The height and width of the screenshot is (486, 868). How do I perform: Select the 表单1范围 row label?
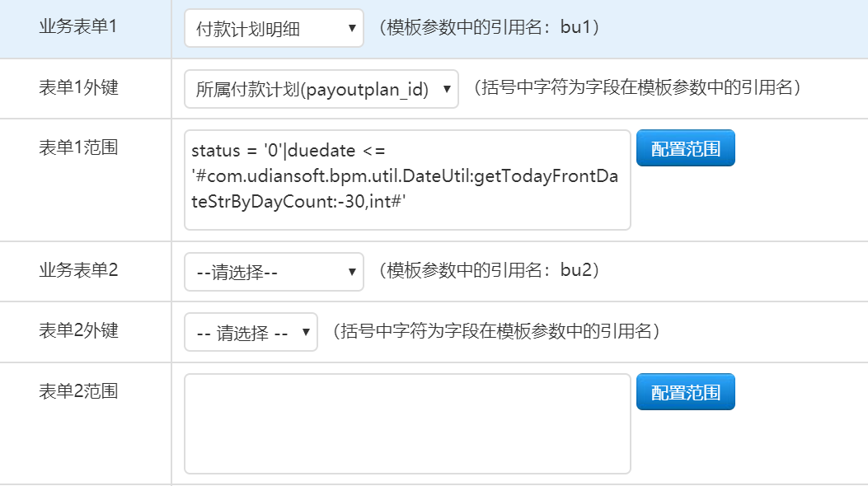point(78,147)
